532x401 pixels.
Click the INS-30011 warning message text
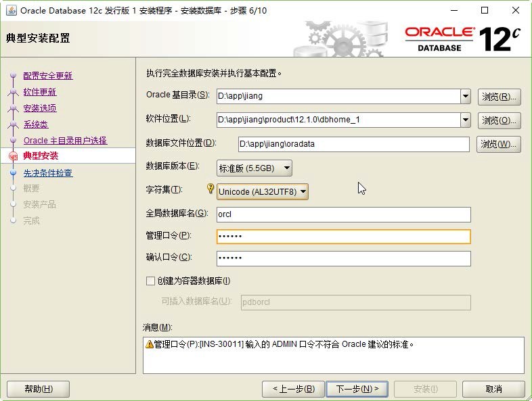coord(284,344)
